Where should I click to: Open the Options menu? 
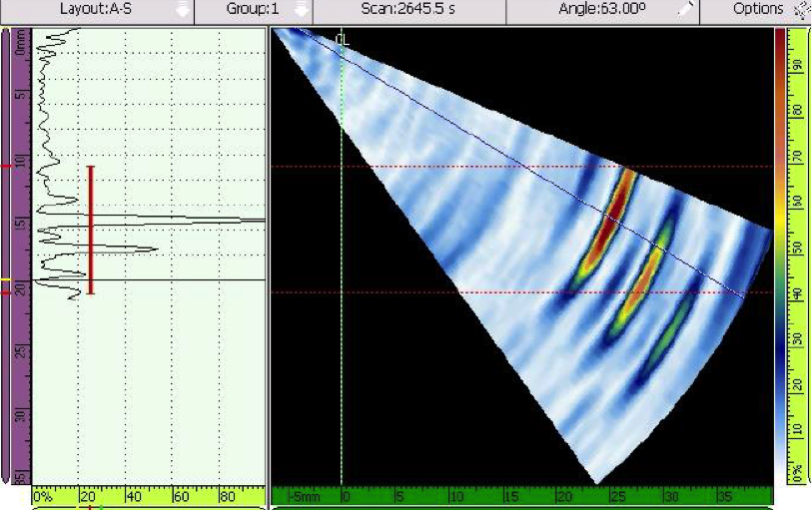757,9
